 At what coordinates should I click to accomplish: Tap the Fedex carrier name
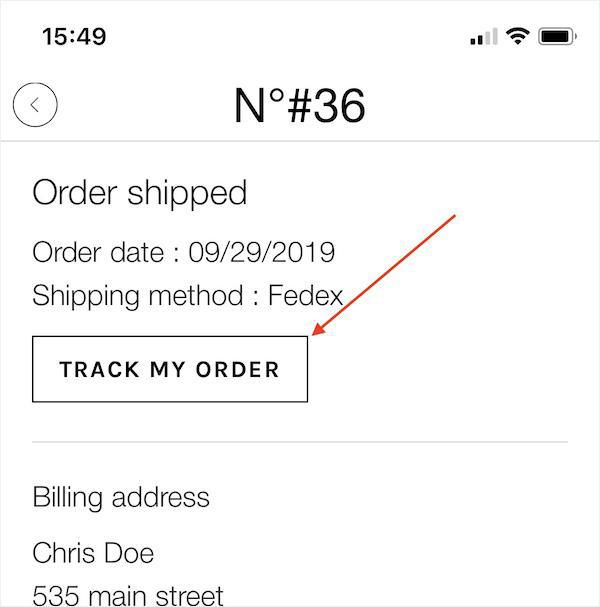(x=305, y=296)
